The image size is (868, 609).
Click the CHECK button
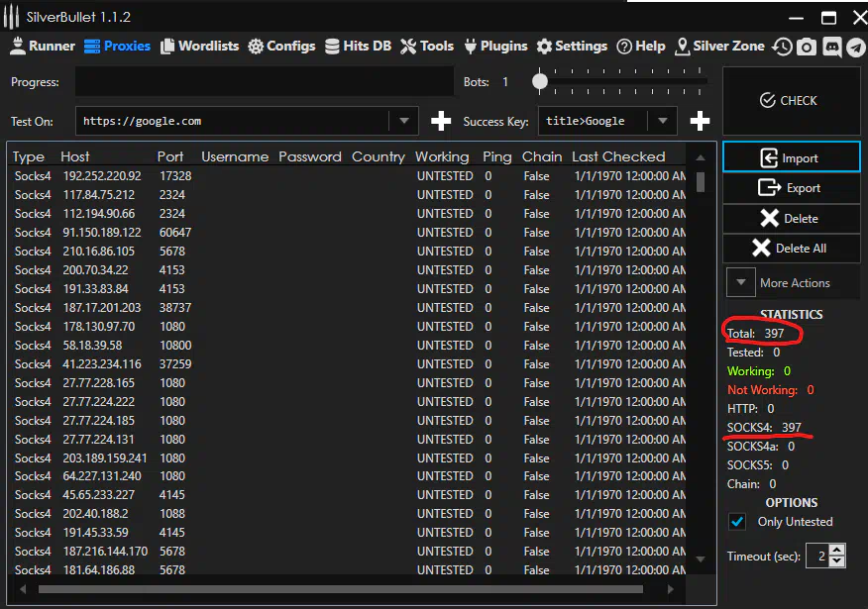point(791,101)
